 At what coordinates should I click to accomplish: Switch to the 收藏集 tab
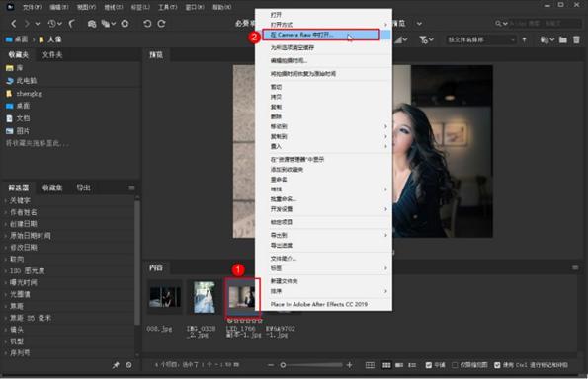point(52,188)
